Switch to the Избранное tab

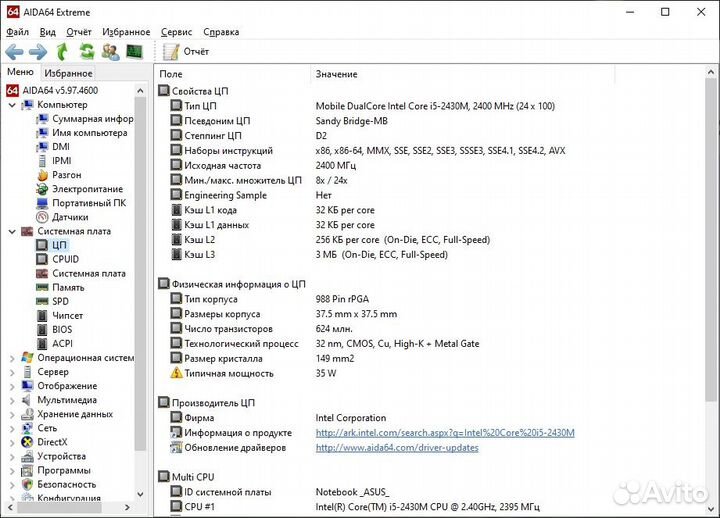click(68, 73)
